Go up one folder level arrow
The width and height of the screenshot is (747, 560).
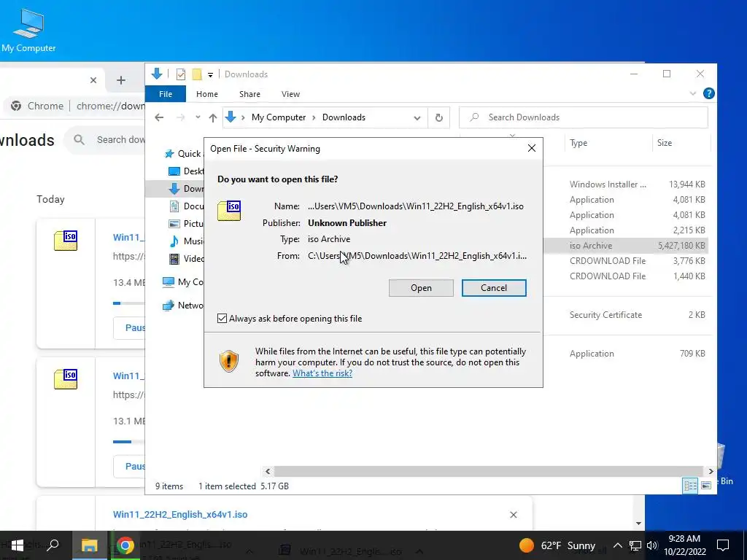(x=212, y=117)
